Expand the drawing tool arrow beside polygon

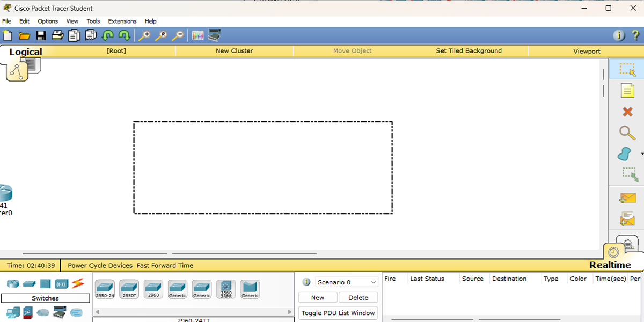point(642,154)
